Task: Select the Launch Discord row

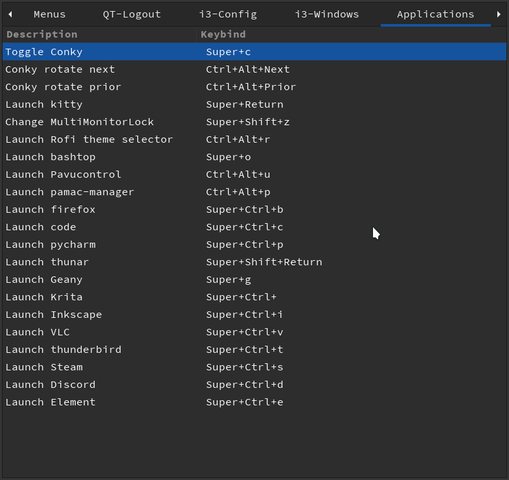Action: click(254, 384)
